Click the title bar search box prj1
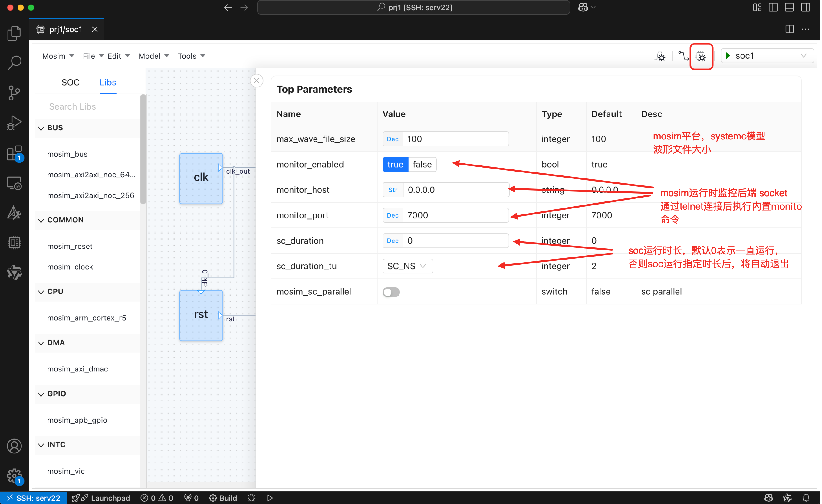Viewport: 822px width, 504px height. click(413, 7)
